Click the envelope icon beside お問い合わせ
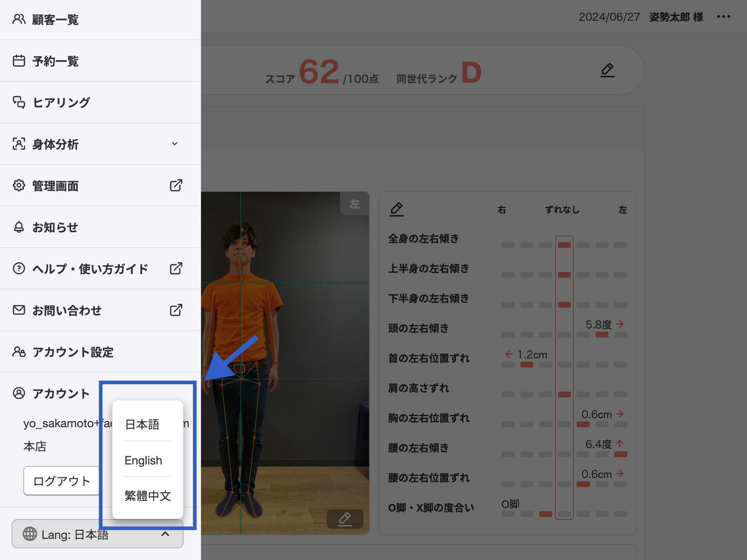The width and height of the screenshot is (747, 560). click(x=19, y=310)
